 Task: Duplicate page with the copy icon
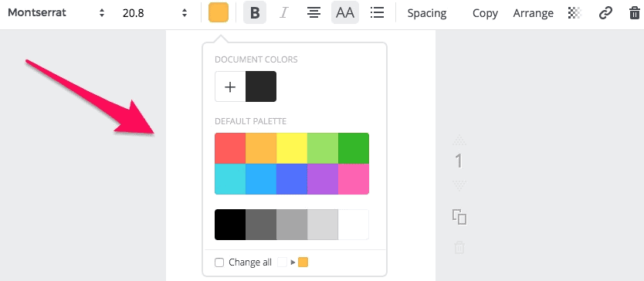point(459,217)
